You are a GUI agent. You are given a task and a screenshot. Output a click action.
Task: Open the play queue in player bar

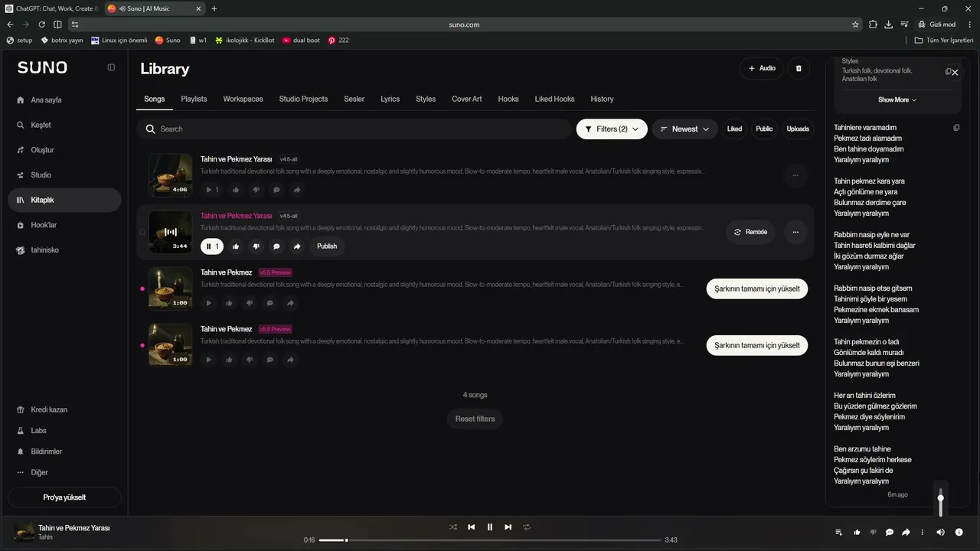838,533
